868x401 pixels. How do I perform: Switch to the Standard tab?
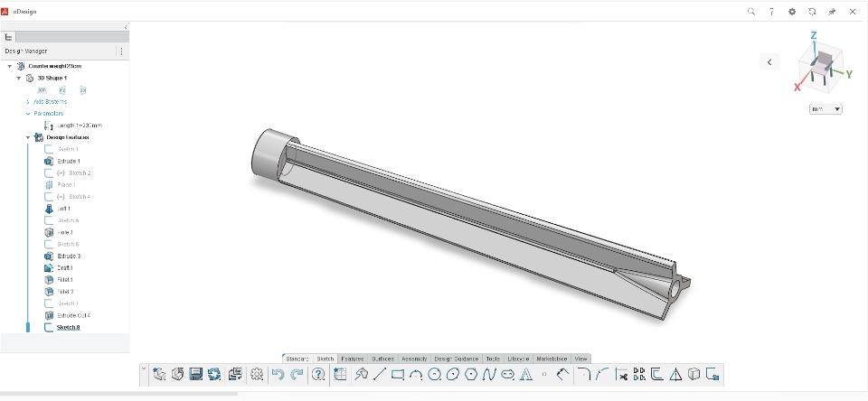(x=297, y=359)
